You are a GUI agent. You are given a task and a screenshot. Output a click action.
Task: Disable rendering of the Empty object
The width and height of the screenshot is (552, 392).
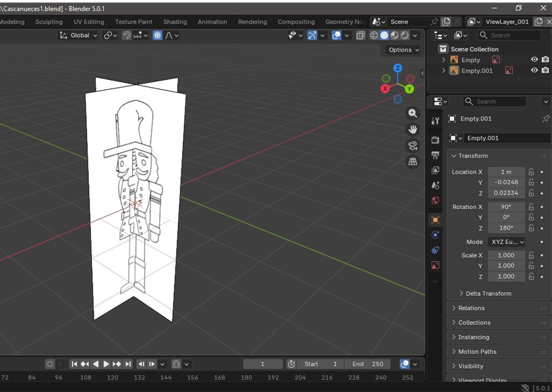pyautogui.click(x=545, y=60)
